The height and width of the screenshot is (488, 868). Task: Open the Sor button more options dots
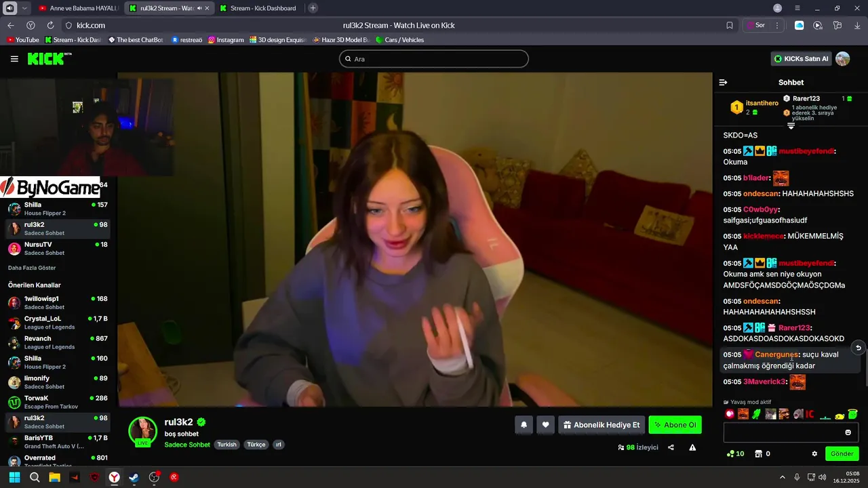point(777,25)
